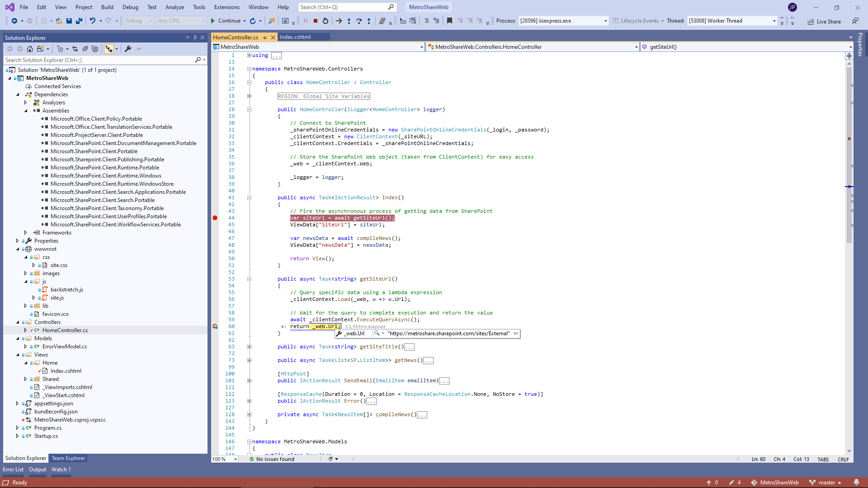The width and height of the screenshot is (868, 488).
Task: Click the Continue debugging button
Action: point(226,21)
